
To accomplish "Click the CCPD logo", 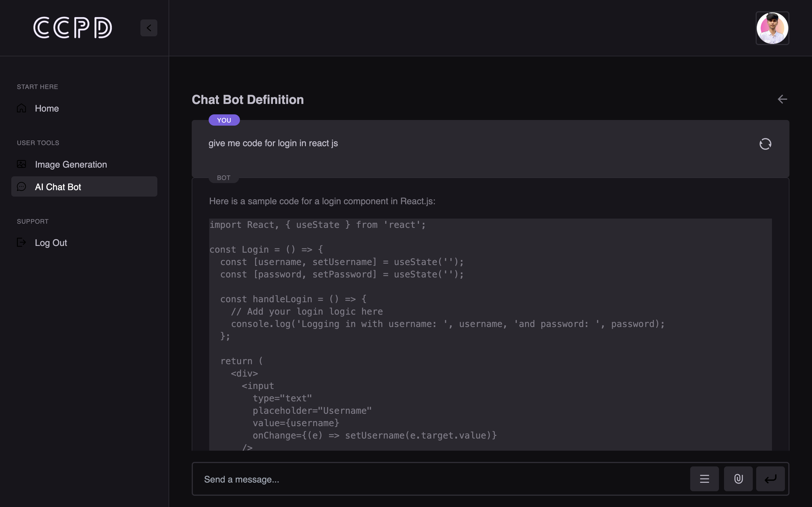I will (x=72, y=28).
